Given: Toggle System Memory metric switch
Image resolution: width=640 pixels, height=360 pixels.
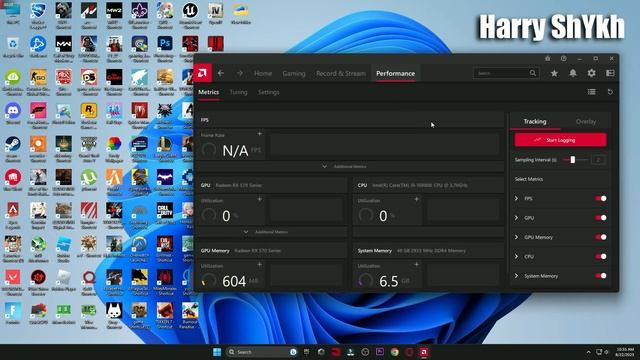Looking at the screenshot, I should tap(601, 276).
